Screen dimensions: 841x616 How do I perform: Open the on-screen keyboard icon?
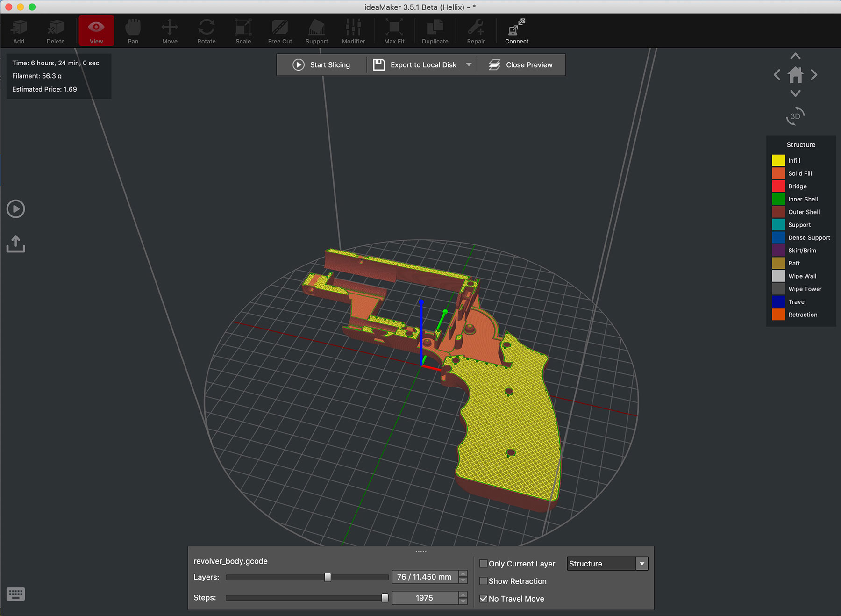click(16, 594)
